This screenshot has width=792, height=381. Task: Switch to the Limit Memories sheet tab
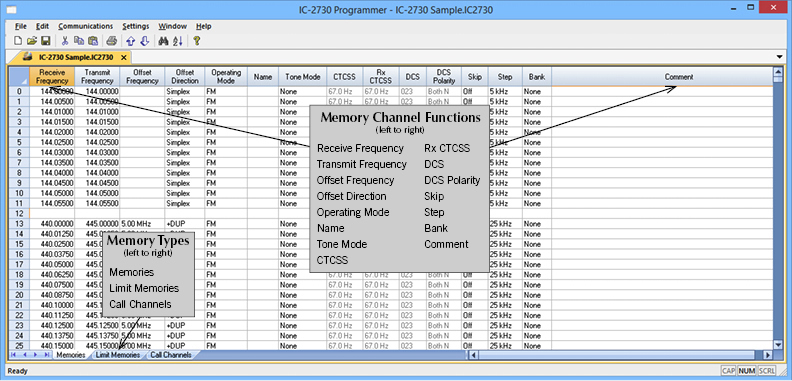click(x=118, y=355)
